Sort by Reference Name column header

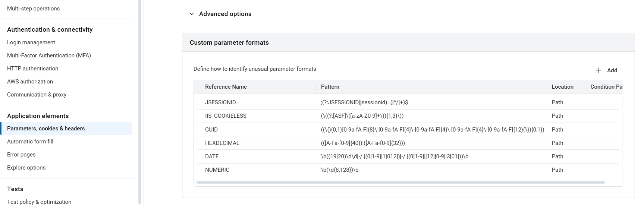(226, 87)
